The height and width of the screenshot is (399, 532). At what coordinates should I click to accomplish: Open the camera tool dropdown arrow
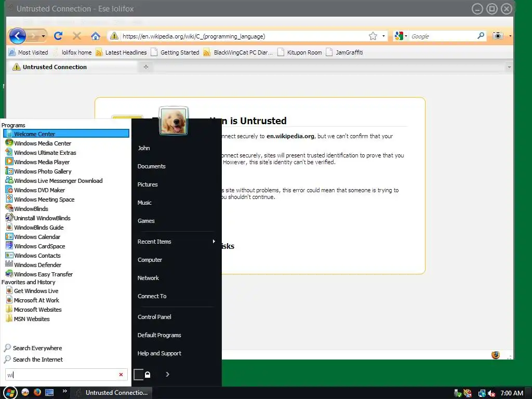tap(510, 36)
